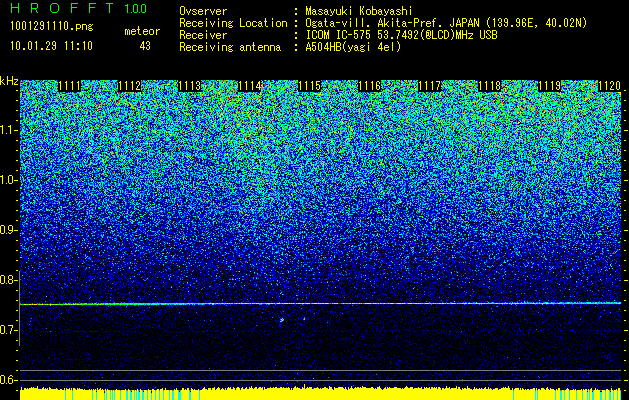Image resolution: width=629 pixels, height=400 pixels.
Task: Click the 1115 time marker
Action: coord(310,86)
